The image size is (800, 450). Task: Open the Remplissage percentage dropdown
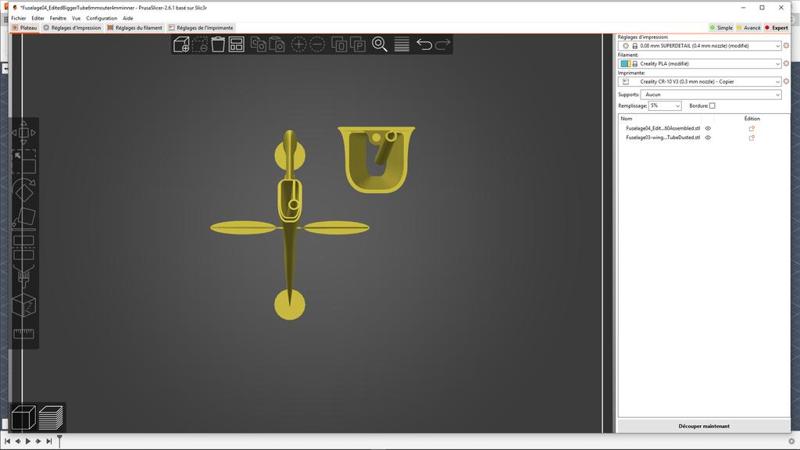click(665, 106)
